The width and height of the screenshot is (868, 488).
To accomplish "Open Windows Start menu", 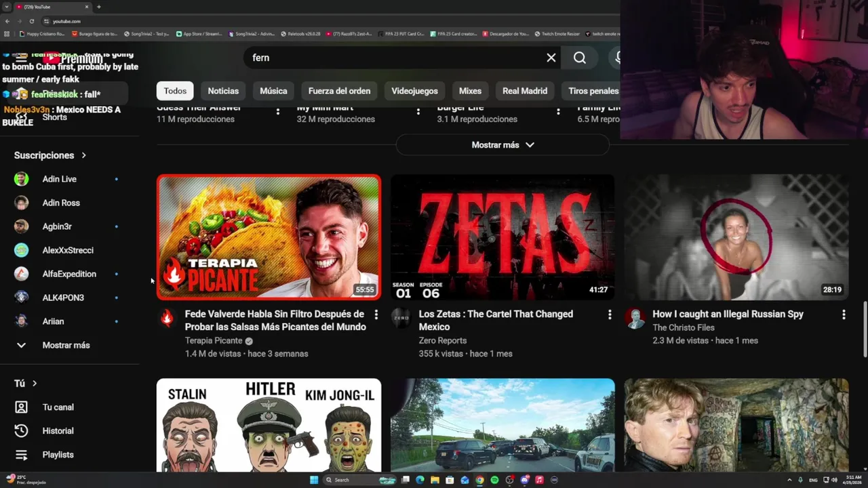I will pyautogui.click(x=314, y=480).
